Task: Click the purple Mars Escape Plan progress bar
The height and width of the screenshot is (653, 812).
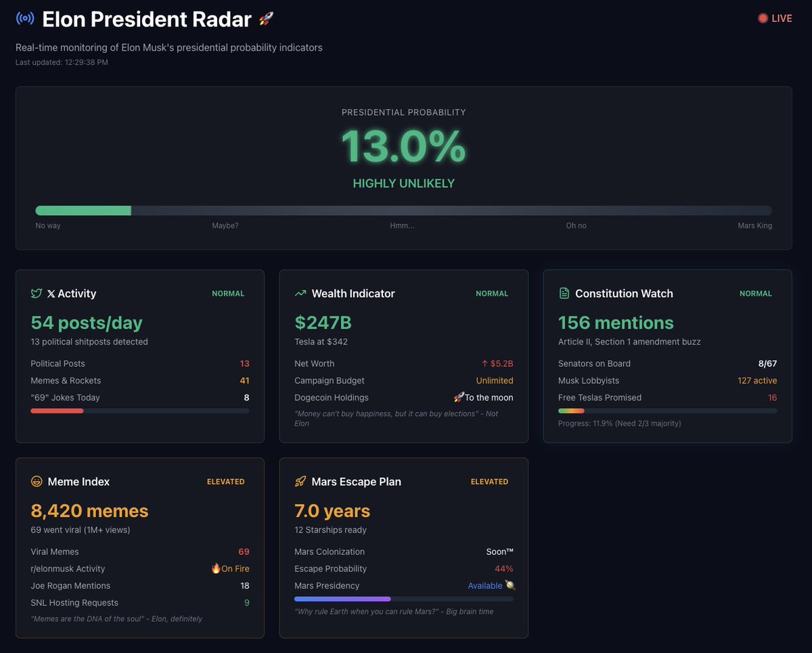Action: pyautogui.click(x=404, y=599)
